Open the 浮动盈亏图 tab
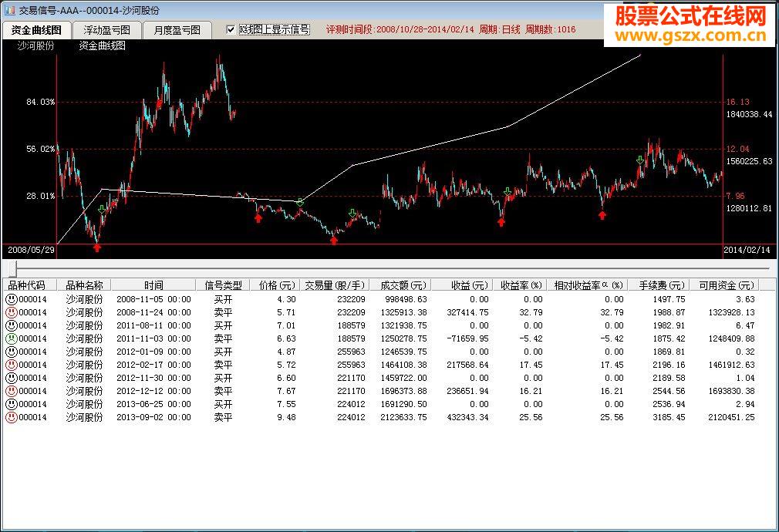This screenshot has height=532, width=779. tap(106, 30)
